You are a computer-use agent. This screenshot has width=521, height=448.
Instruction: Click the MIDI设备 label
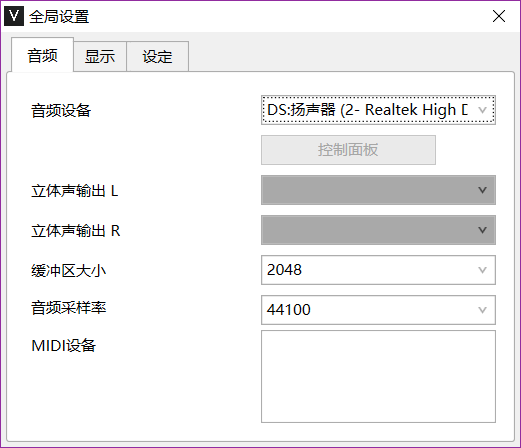[x=64, y=346]
